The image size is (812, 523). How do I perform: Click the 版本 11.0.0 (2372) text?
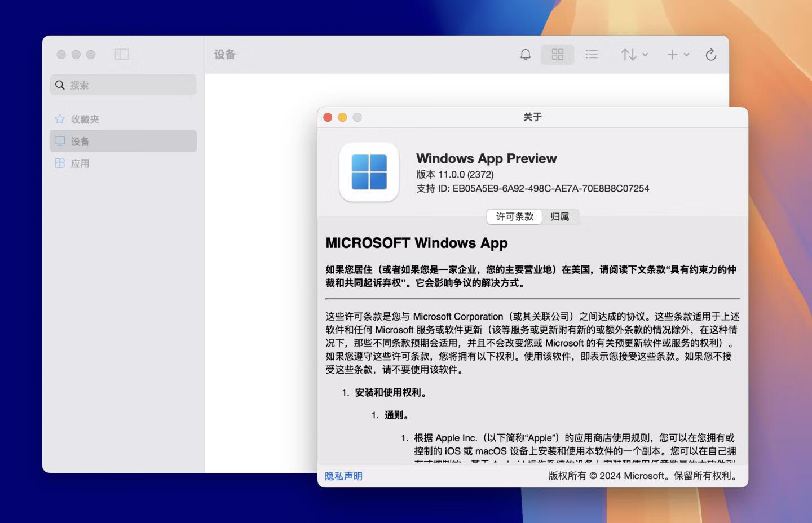point(455,175)
